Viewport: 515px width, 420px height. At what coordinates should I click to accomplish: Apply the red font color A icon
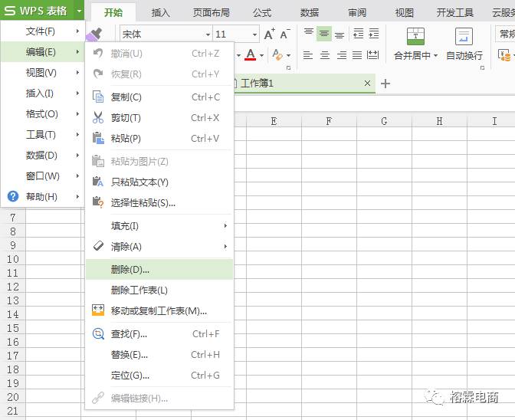point(251,55)
